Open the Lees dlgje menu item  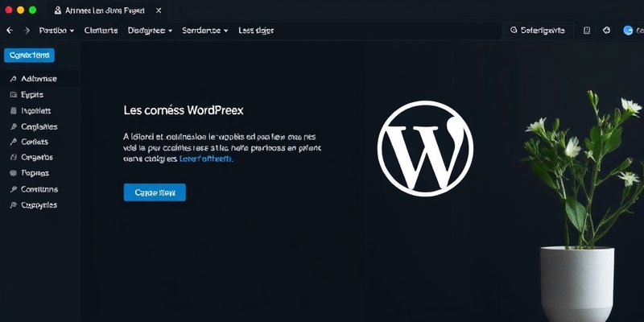coord(256,31)
